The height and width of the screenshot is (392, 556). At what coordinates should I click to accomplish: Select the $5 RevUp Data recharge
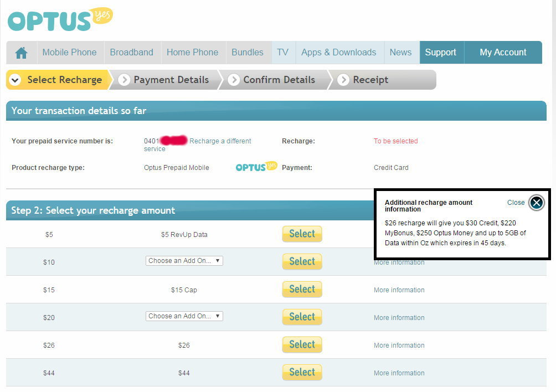point(302,234)
